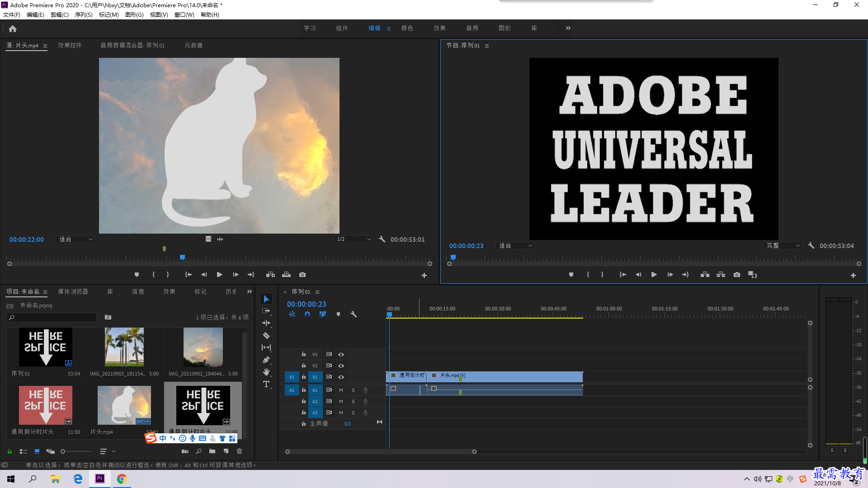
Task: Click New Item icon in Project panel
Action: point(226,451)
